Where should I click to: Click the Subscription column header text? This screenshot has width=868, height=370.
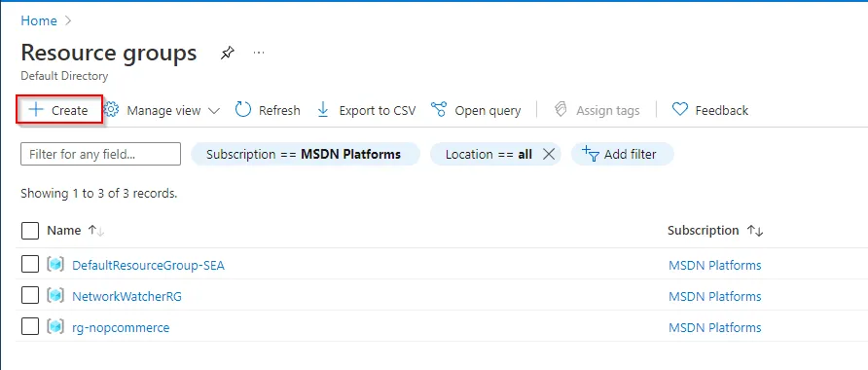703,231
